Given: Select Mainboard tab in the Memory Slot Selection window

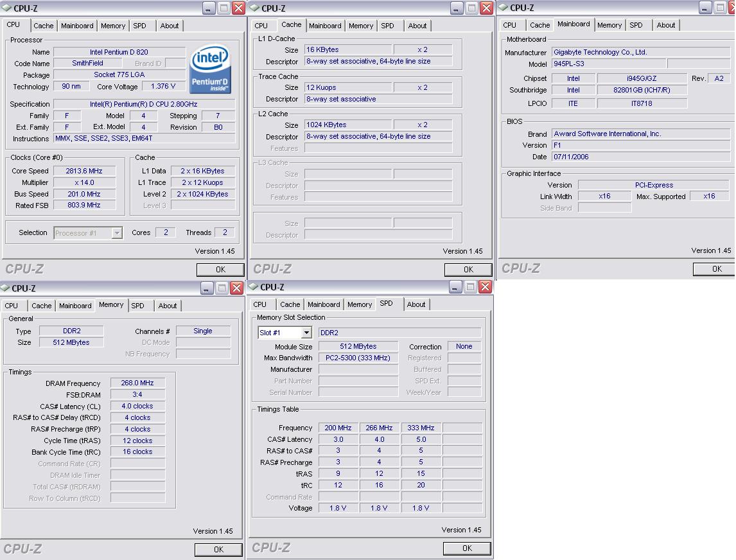Looking at the screenshot, I should (324, 304).
